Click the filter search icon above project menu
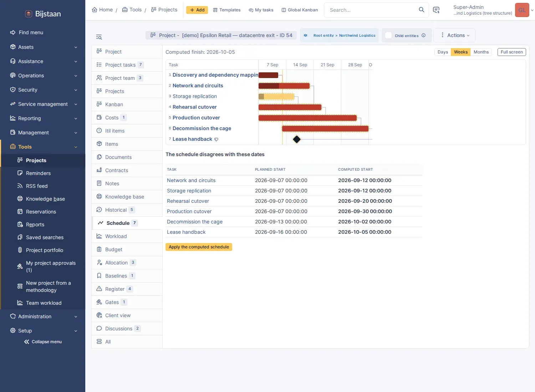 tap(99, 37)
